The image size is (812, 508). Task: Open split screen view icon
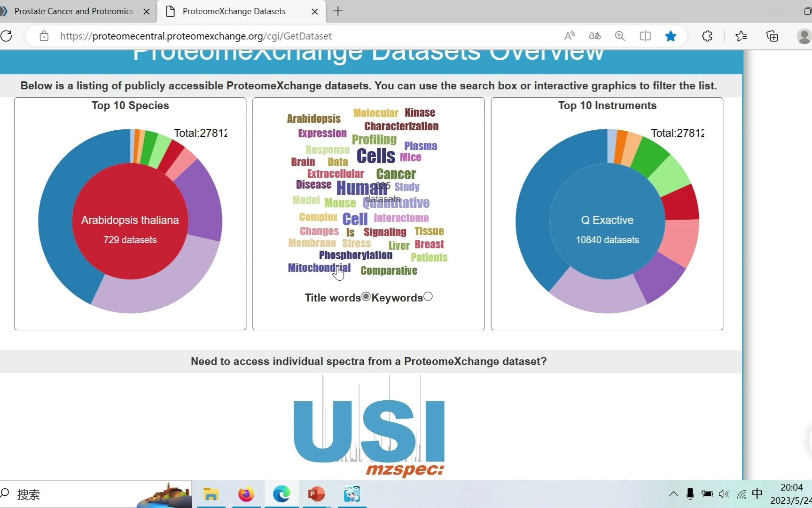tap(645, 36)
